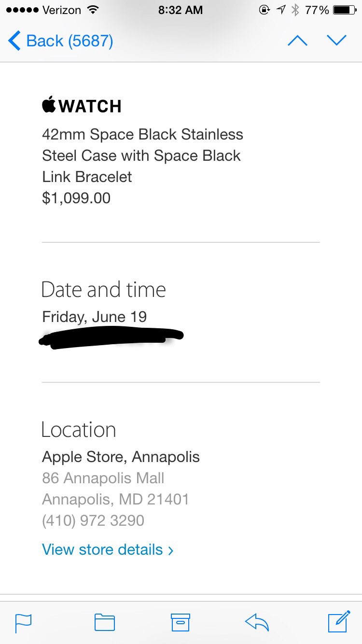Tap the Friday, June 19 date
This screenshot has height=644, width=362.
(x=95, y=317)
